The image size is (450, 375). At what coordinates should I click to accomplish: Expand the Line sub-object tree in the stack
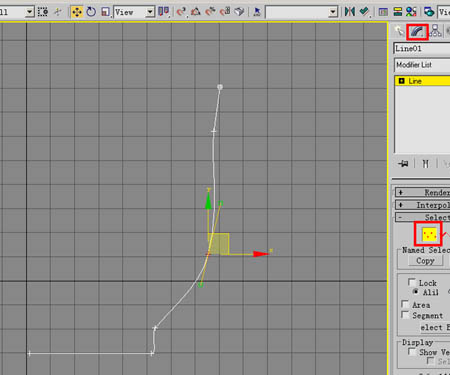coord(402,81)
